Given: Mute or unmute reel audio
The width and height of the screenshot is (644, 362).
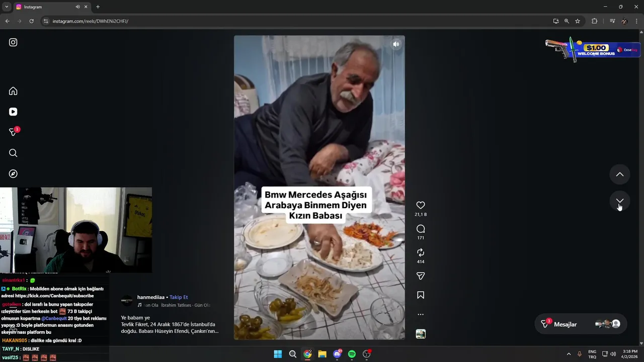Looking at the screenshot, I should coord(396,44).
